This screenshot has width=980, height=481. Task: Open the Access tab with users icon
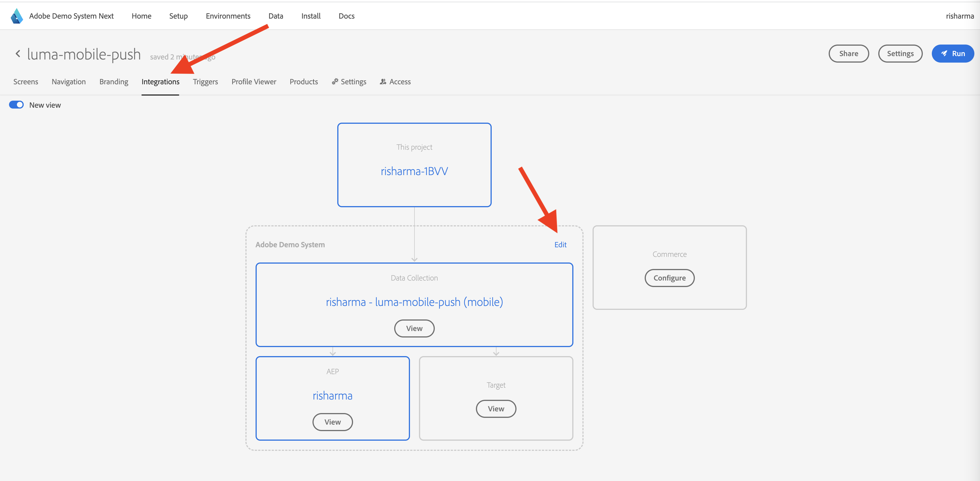(x=395, y=81)
